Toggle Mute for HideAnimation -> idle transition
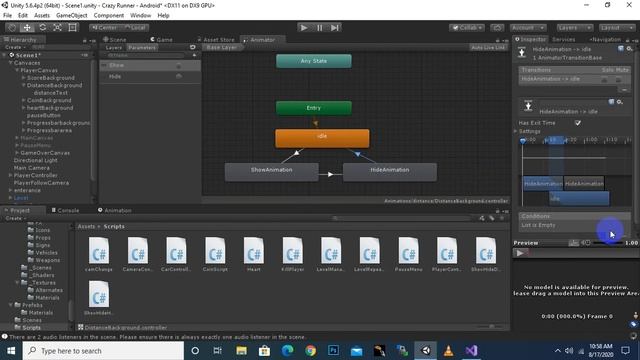Viewport: 640px width, 360px height. 619,79
